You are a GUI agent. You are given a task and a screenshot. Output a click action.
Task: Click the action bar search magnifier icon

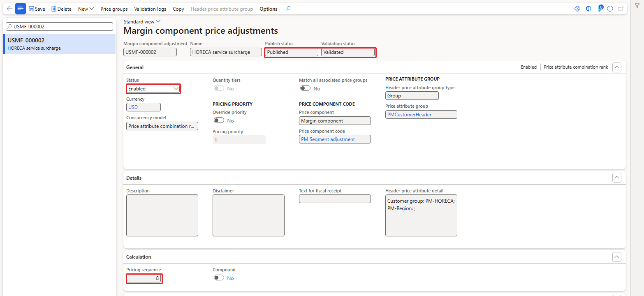coord(288,9)
